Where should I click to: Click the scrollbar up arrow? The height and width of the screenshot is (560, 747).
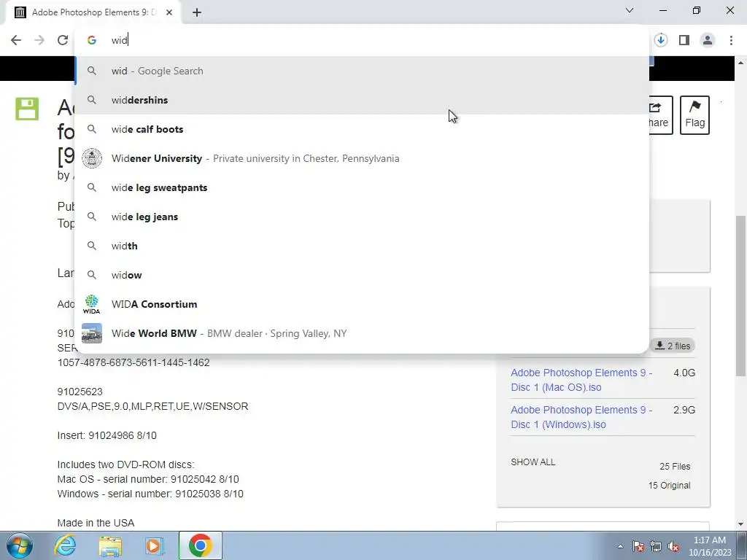pyautogui.click(x=741, y=63)
